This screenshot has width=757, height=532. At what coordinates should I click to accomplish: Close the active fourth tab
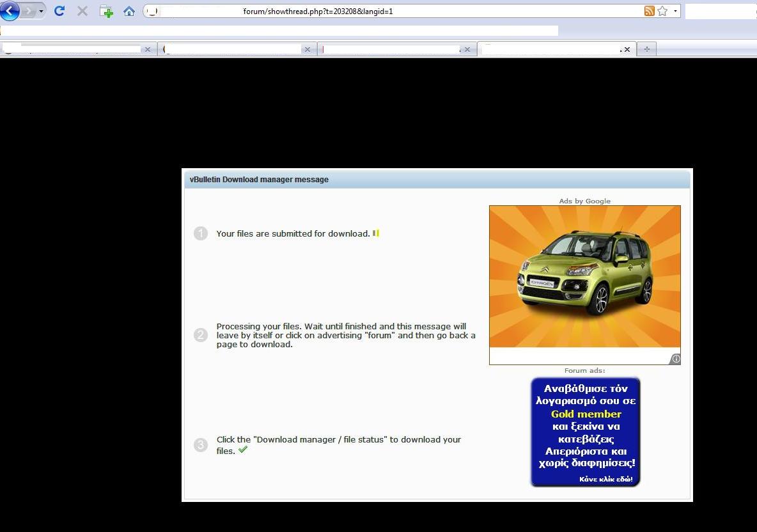click(x=627, y=49)
